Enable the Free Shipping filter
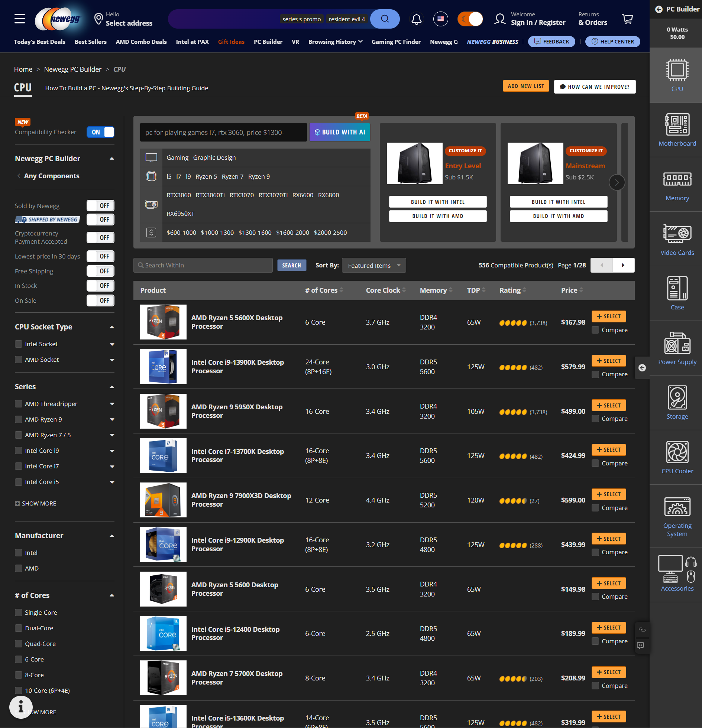 pos(100,271)
